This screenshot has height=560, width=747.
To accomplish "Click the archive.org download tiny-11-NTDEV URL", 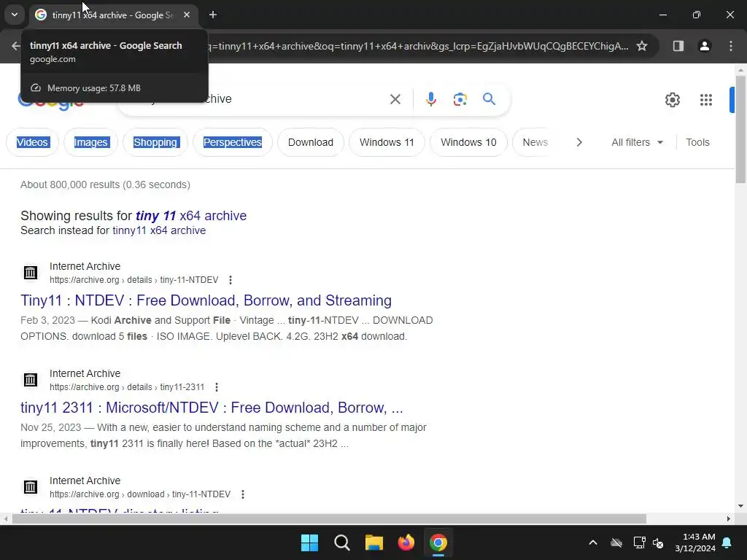I will pos(140,494).
